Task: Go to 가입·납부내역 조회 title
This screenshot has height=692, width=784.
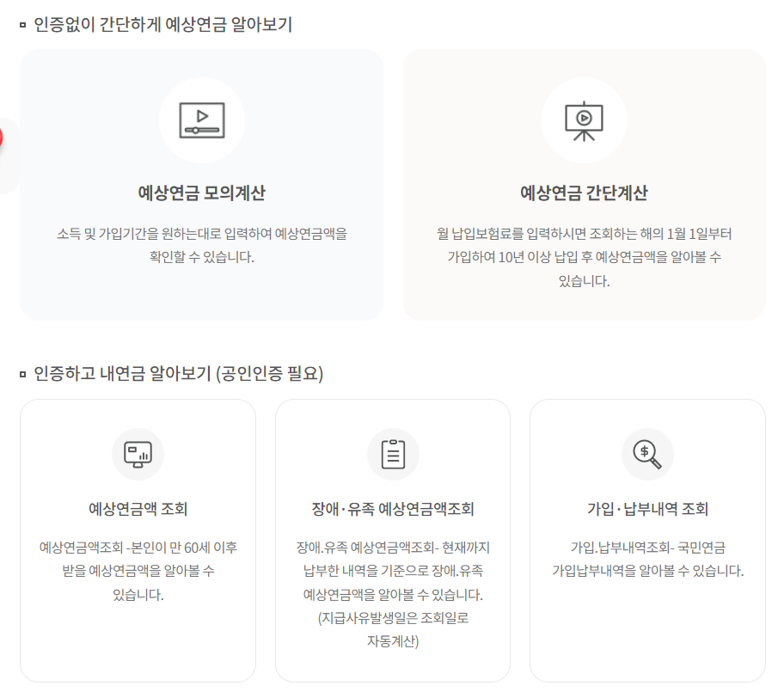Action: click(647, 509)
